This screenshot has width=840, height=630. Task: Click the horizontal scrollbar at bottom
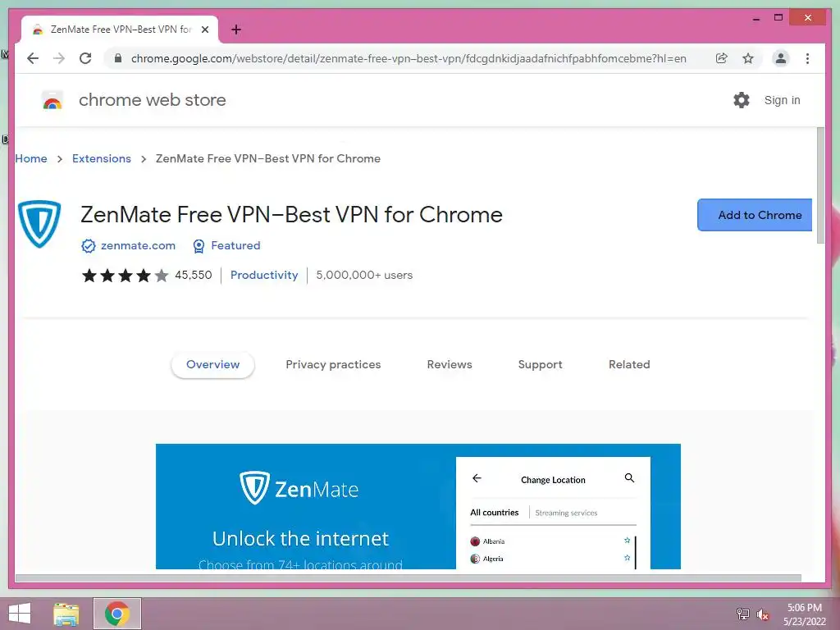pos(409,578)
